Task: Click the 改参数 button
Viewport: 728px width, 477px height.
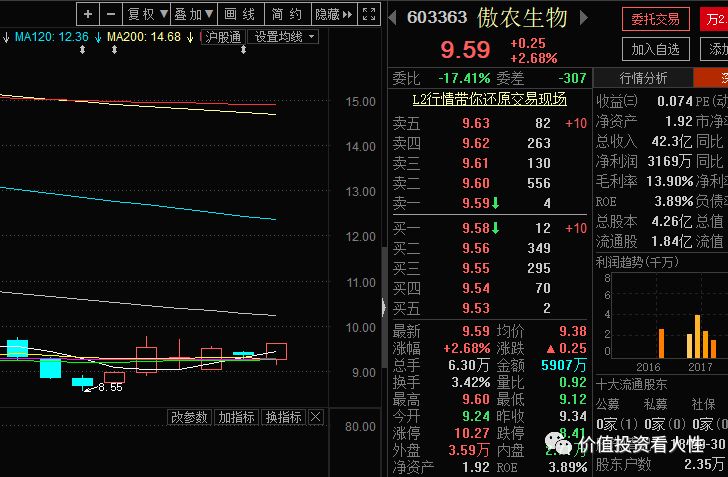Action: tap(189, 417)
